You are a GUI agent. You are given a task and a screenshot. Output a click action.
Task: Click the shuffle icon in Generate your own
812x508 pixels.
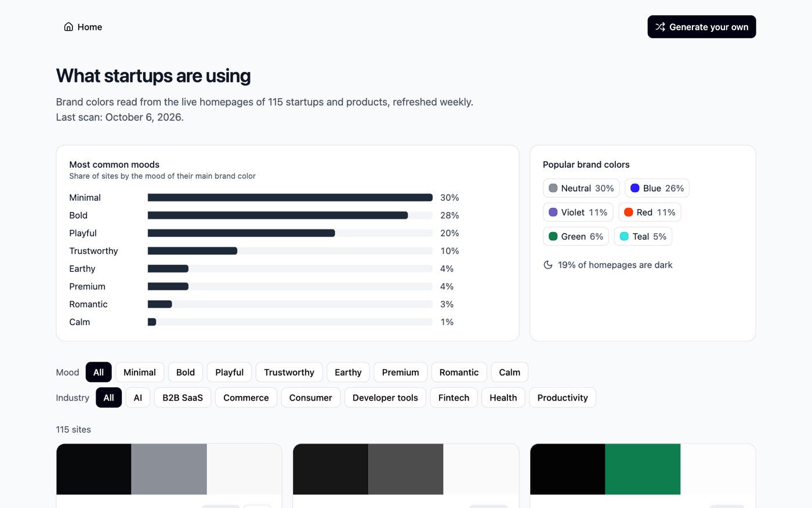coord(660,27)
